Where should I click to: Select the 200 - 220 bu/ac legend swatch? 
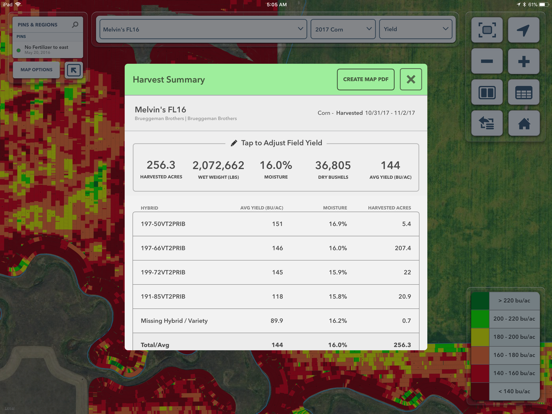[x=480, y=319]
